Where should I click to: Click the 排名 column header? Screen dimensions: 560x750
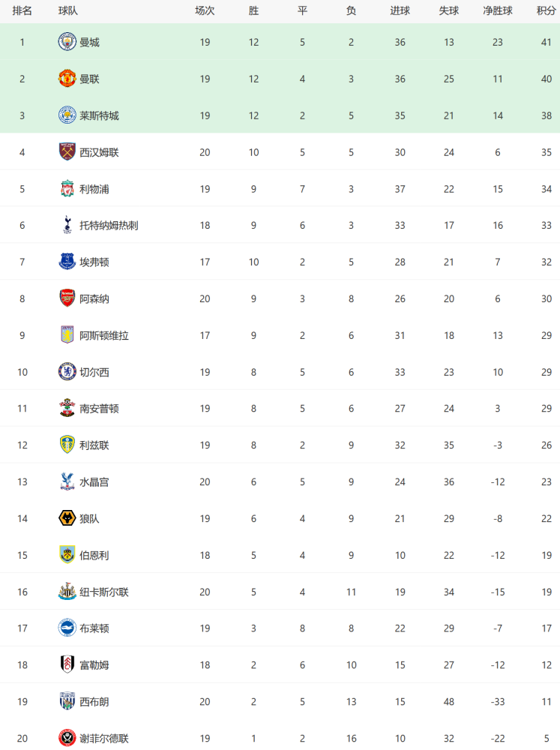coord(22,10)
